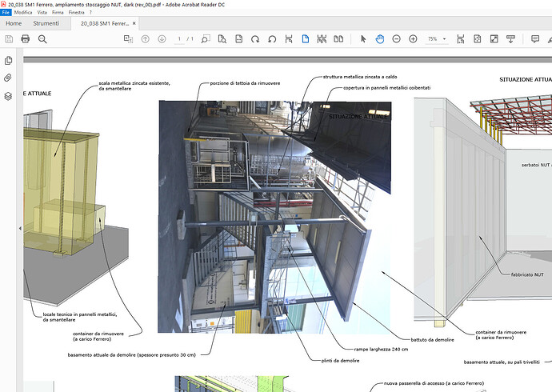Image resolution: width=552 pixels, height=392 pixels.
Task: Zoom in with the plus button
Action: tap(414, 39)
